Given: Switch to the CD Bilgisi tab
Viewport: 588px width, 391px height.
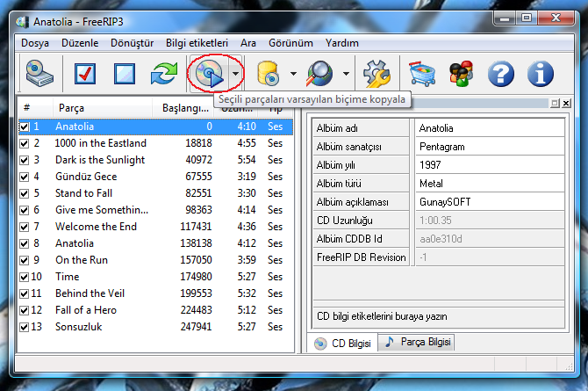Looking at the screenshot, I should coord(342,344).
